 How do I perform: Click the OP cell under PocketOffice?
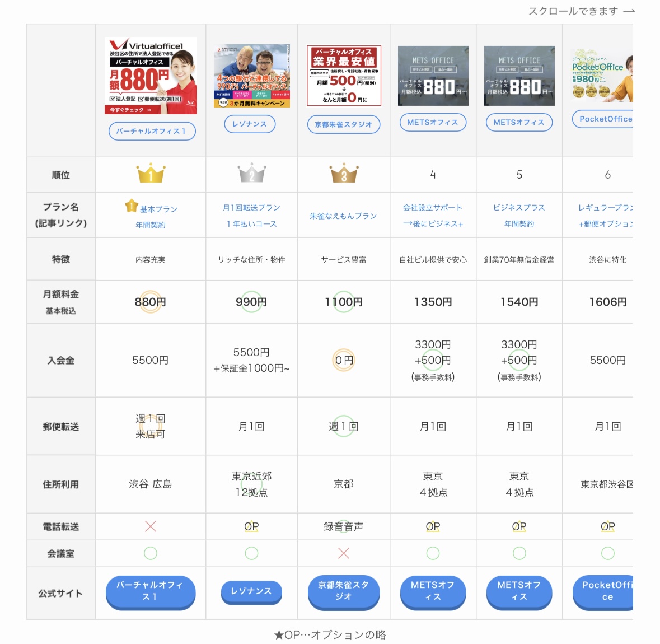click(598, 526)
